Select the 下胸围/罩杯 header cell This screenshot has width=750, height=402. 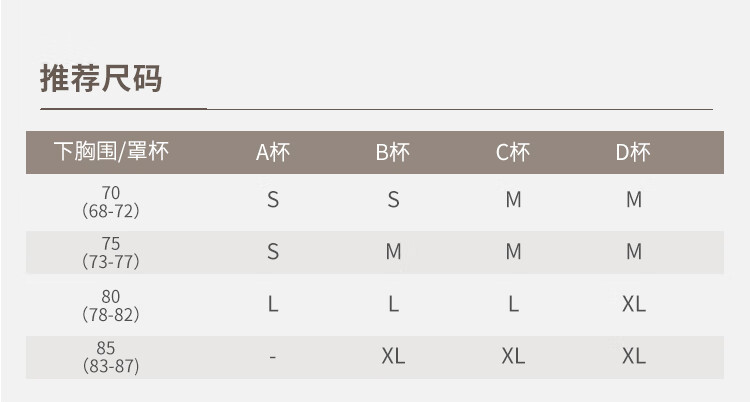111,153
